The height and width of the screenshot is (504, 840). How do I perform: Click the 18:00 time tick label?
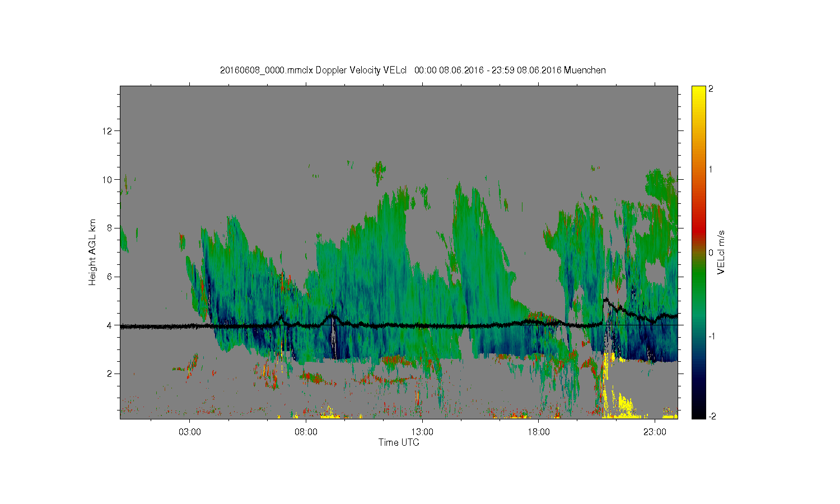click(x=538, y=432)
